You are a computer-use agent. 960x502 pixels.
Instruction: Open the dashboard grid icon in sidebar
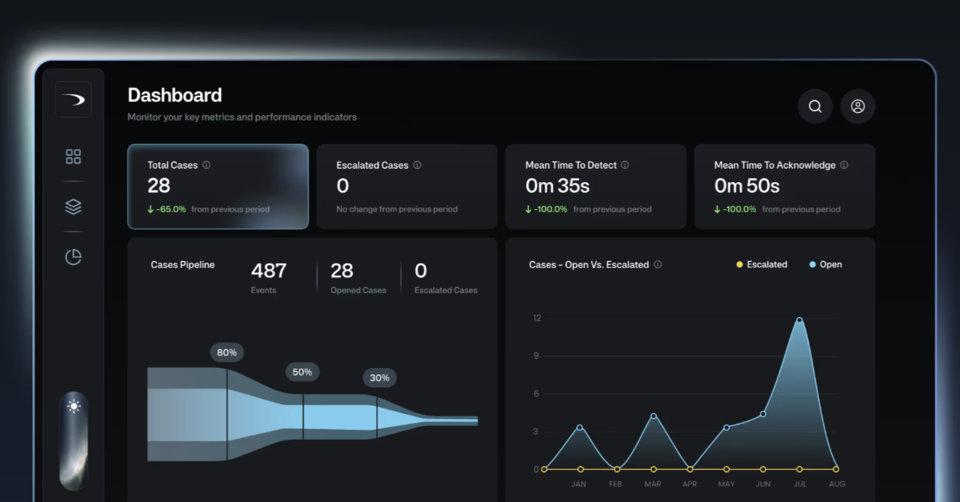[73, 157]
